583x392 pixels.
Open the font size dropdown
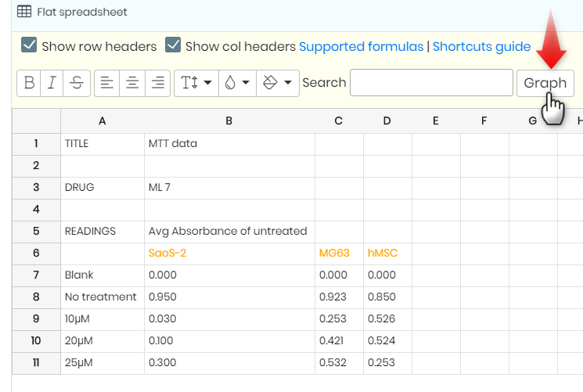[x=196, y=83]
